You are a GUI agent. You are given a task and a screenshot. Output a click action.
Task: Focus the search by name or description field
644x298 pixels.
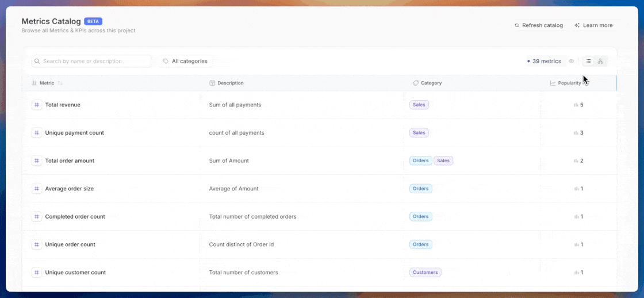pos(95,61)
